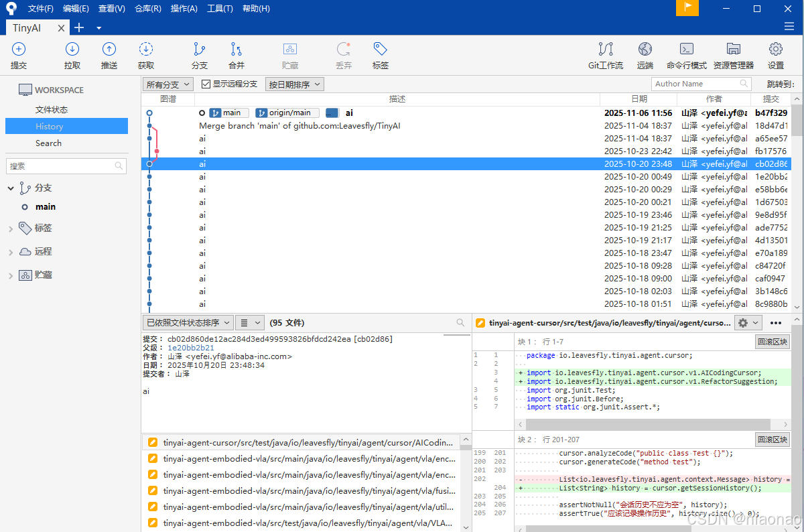Click the 搜索 field in sidebar
Viewport: 804px width, 532px height.
tap(66, 165)
